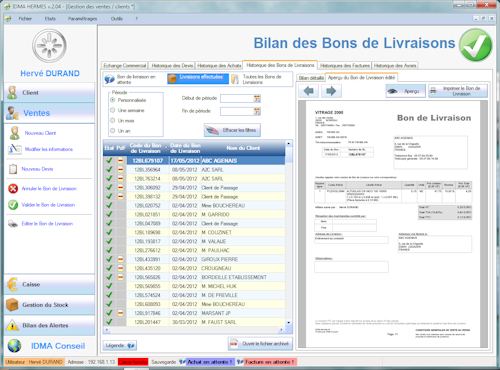Select the Une semaine period option
Screen dimensions: 500x370
pos(113,110)
